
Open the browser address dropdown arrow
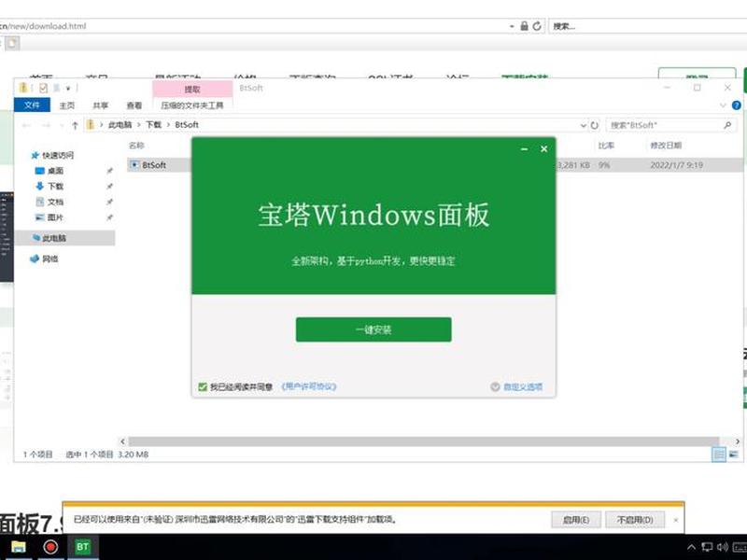[x=512, y=26]
